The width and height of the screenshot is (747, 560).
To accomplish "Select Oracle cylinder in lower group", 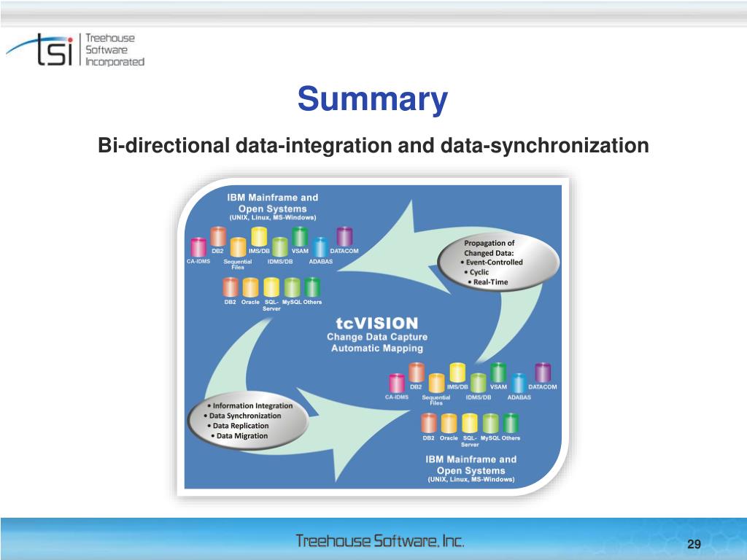I will pyautogui.click(x=449, y=424).
